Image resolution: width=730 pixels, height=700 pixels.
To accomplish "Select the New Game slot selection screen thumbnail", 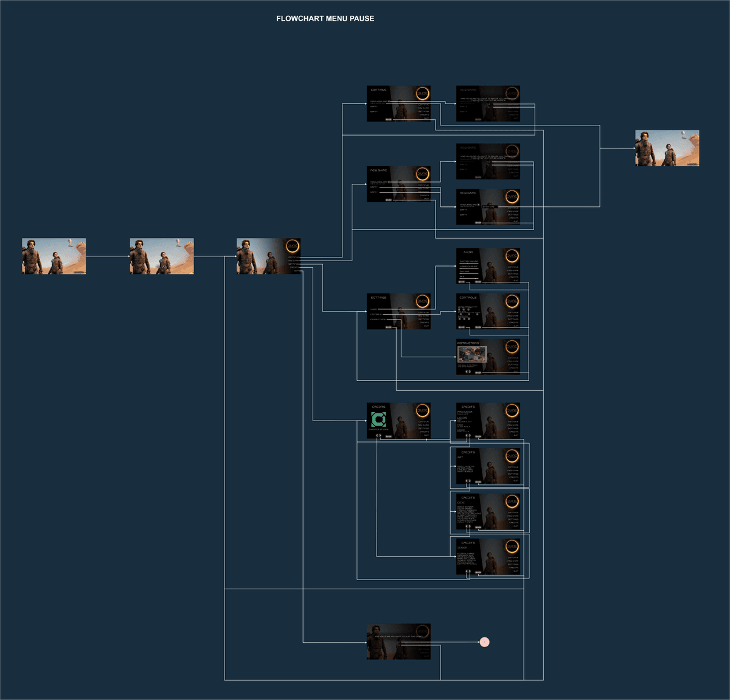I will click(x=398, y=184).
